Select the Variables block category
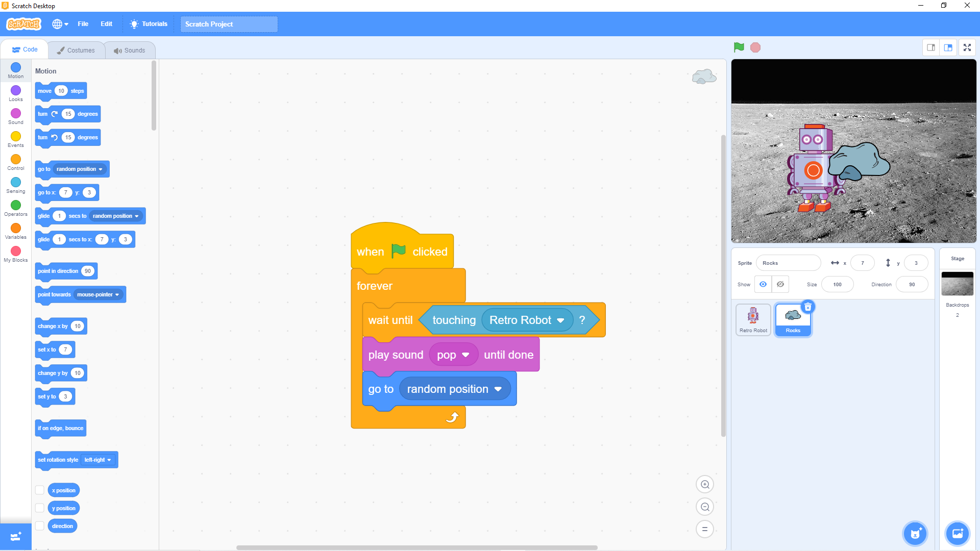Screen dimensions: 980x551 [16, 232]
